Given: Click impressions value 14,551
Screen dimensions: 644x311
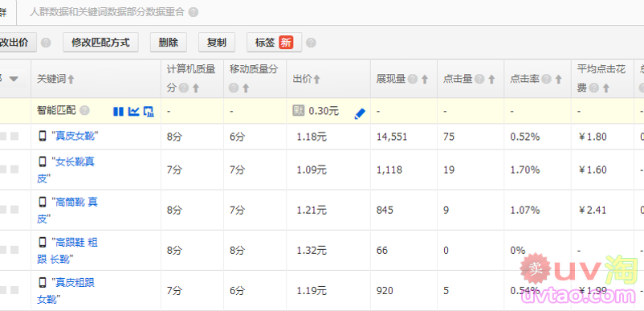Looking at the screenshot, I should coord(392,137).
